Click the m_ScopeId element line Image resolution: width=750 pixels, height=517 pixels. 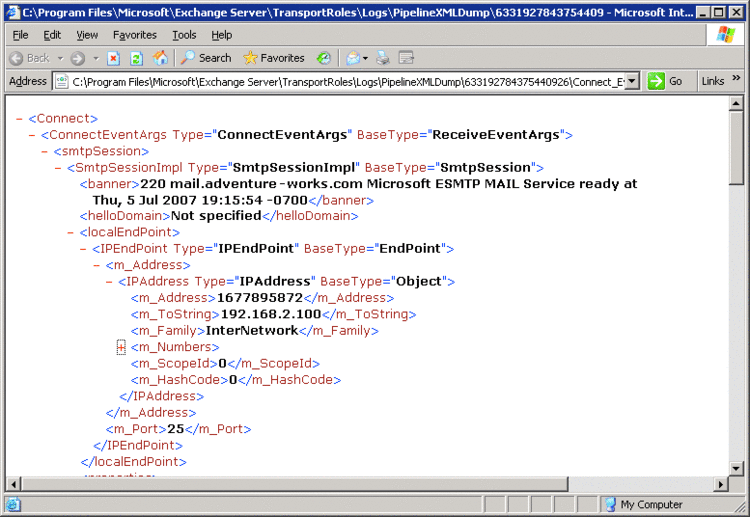click(x=225, y=363)
